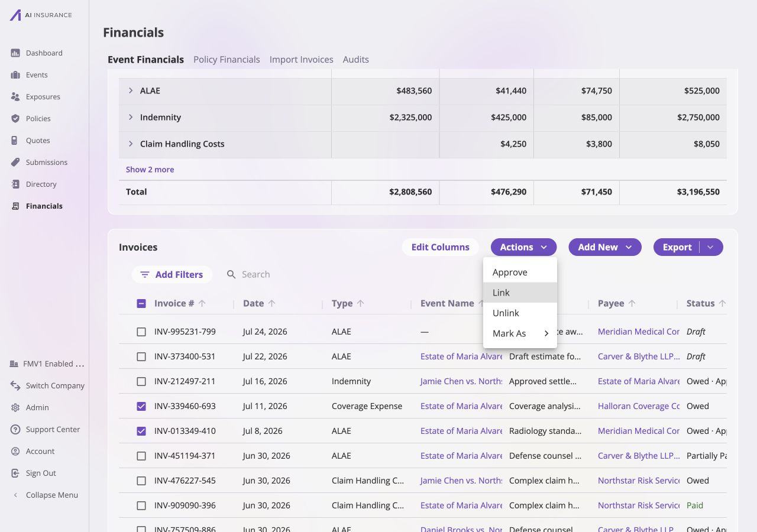The width and height of the screenshot is (757, 532).
Task: Choose Link in the Actions menu
Action: click(520, 293)
